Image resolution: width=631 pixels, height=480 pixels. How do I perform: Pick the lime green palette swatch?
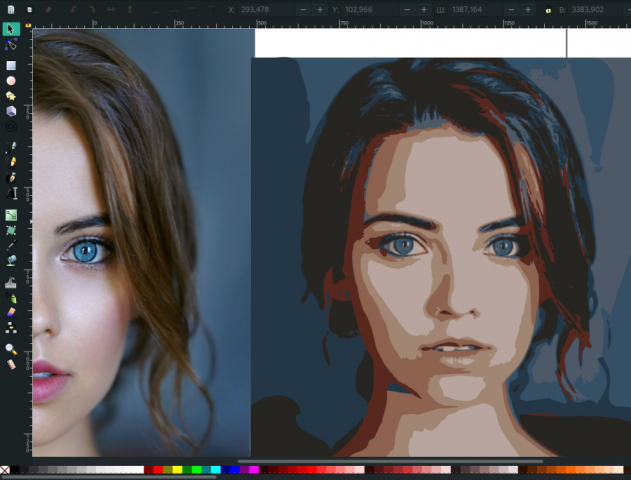point(196,470)
